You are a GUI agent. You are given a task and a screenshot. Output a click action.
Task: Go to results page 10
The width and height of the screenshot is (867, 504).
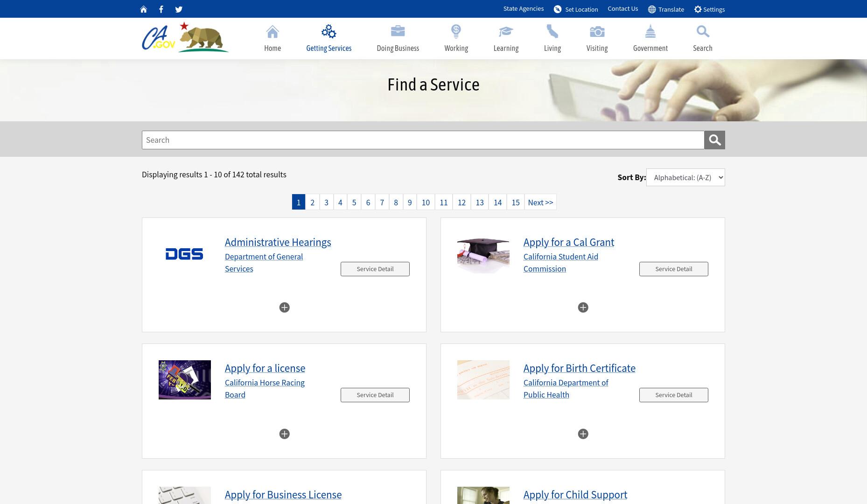[x=426, y=202]
